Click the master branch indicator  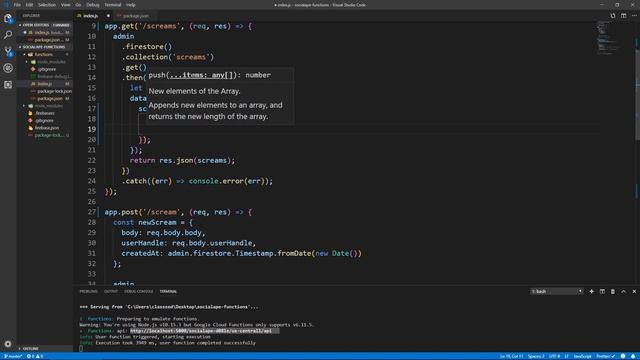(12, 356)
